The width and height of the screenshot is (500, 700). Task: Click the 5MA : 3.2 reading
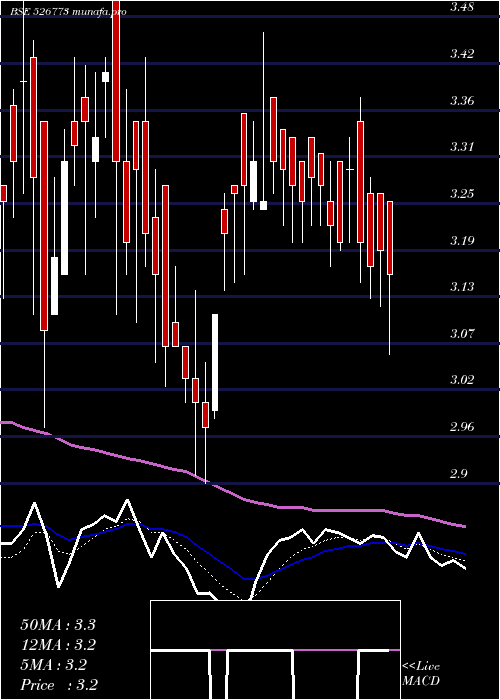pos(53,665)
